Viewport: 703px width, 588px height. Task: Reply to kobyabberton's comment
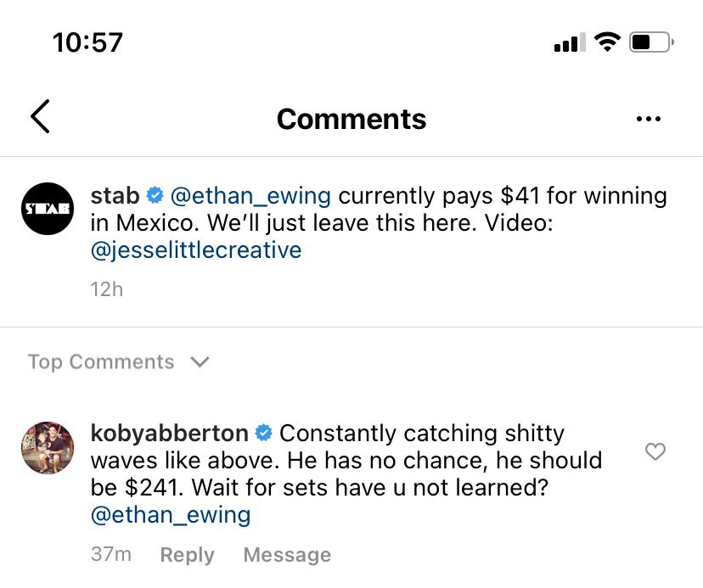coord(187,555)
